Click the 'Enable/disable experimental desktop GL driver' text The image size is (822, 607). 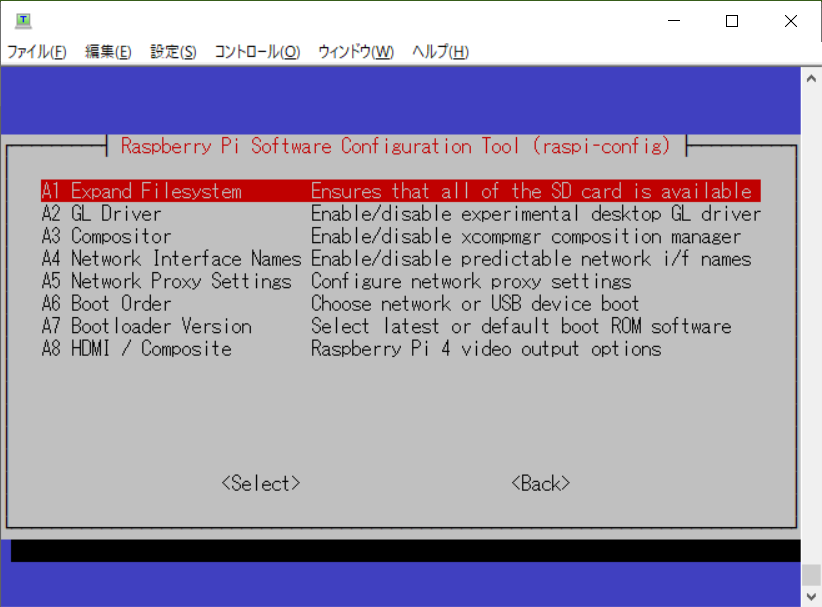536,214
